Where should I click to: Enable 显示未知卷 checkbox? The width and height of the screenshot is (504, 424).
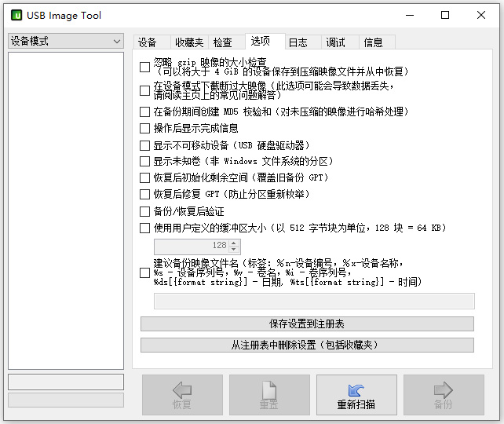[144, 161]
